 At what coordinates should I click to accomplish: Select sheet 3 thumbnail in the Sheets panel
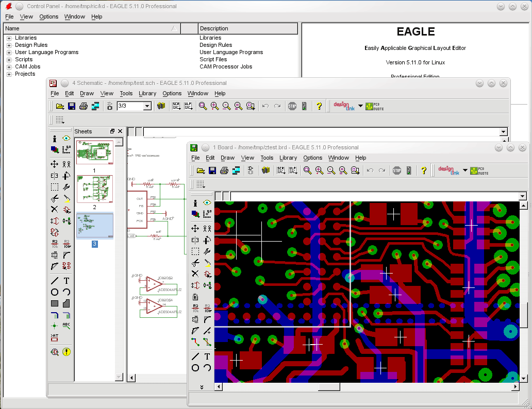point(95,226)
